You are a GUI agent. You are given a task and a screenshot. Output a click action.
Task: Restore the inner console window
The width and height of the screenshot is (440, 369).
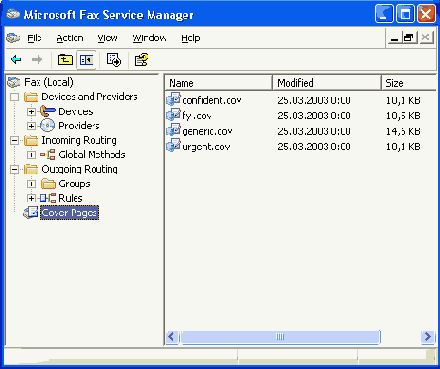[409, 37]
